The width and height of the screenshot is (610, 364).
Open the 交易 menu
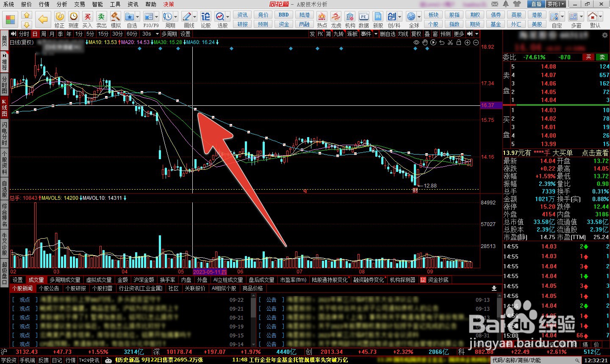[x=80, y=4]
